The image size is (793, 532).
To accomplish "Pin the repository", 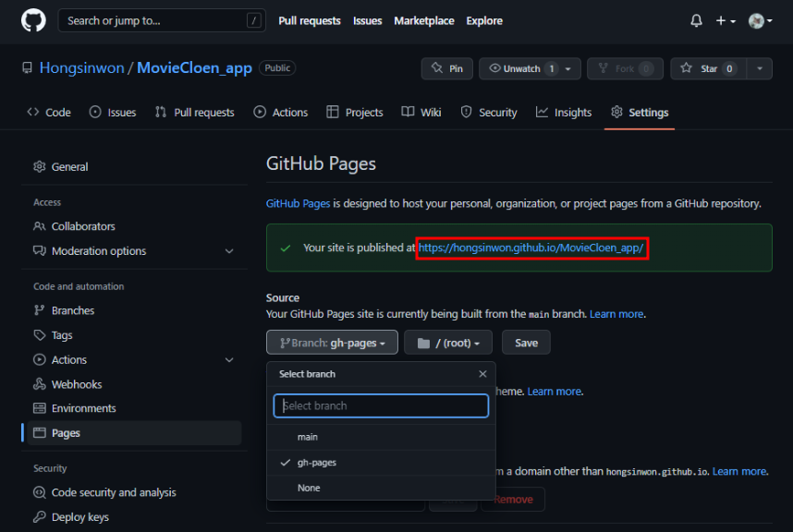I will (447, 68).
